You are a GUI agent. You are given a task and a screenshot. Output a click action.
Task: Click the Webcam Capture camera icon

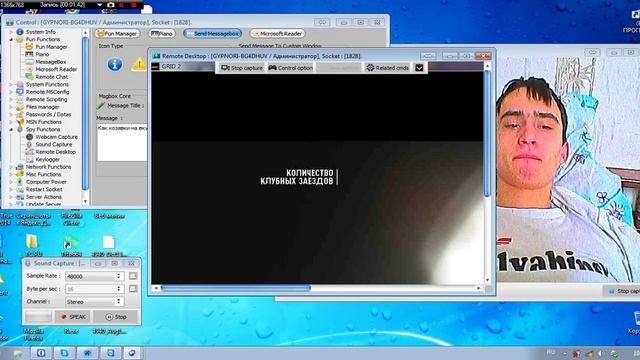coord(29,137)
